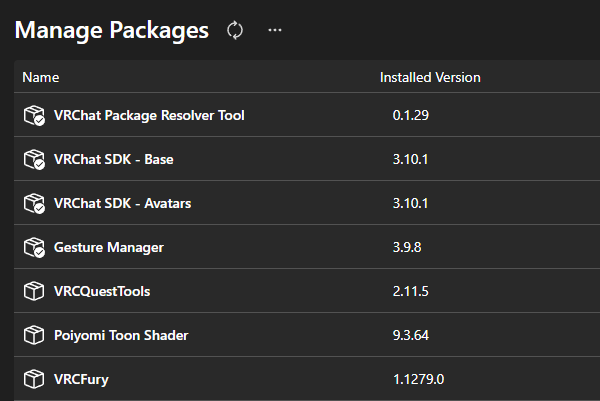Click the Poiyomi Toon Shader package icon
600x401 pixels.
click(34, 335)
